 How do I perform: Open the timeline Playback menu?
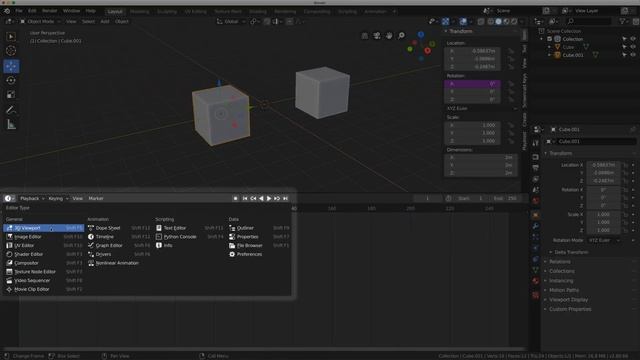click(32, 198)
